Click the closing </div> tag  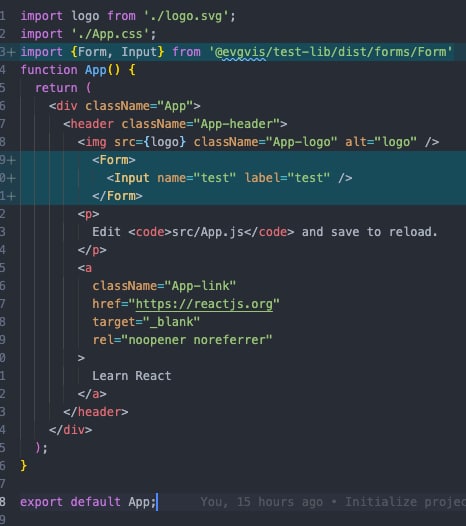[x=70, y=430]
